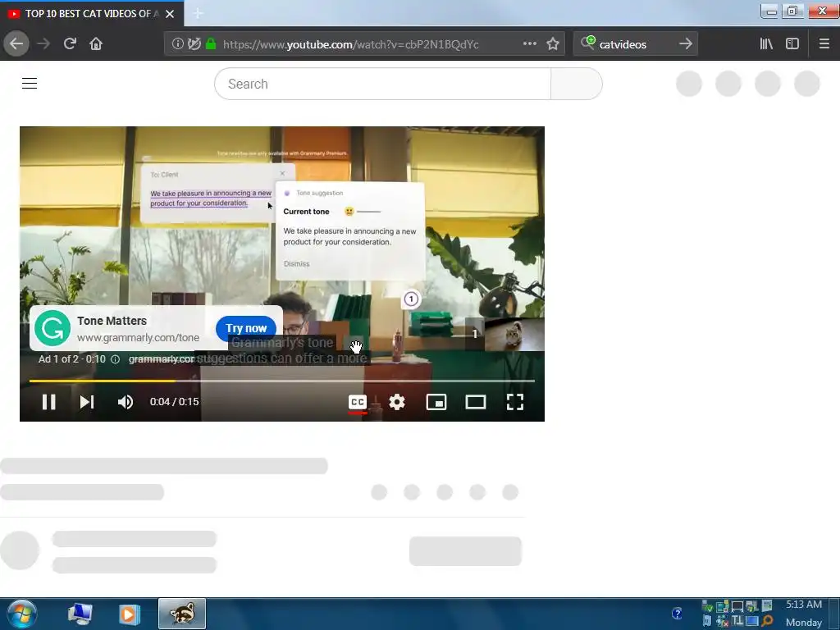The width and height of the screenshot is (840, 630).
Task: Close the cat videos tab
Action: [x=170, y=14]
